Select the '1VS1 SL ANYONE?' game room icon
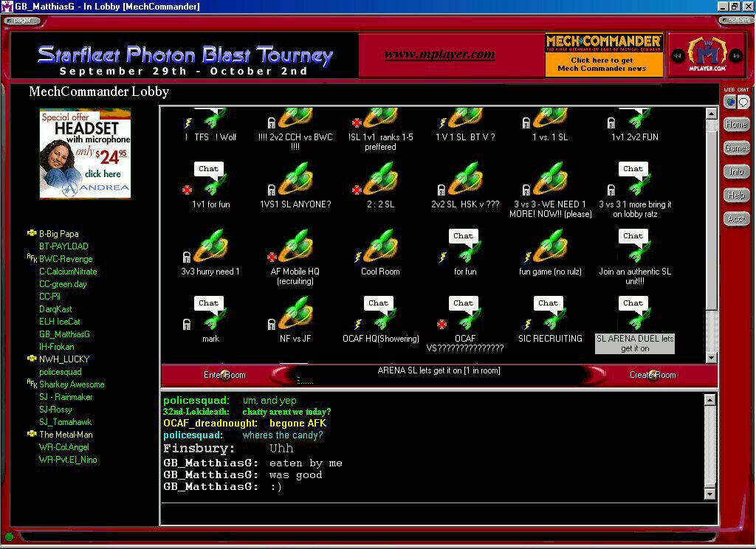 (x=295, y=179)
